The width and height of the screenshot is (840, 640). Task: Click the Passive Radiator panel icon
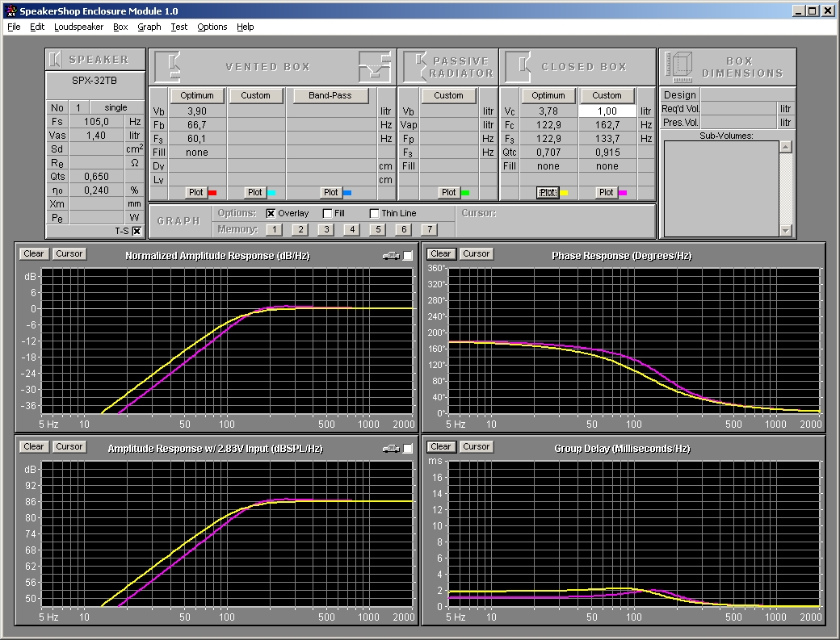tap(415, 66)
